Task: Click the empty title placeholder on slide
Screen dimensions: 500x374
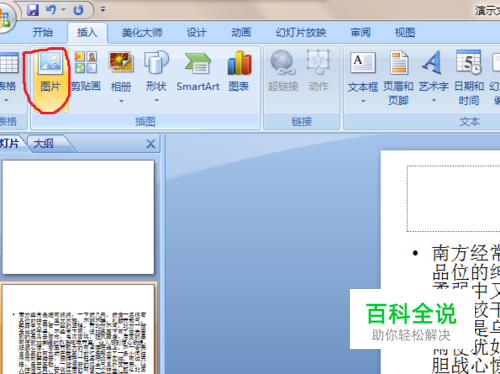Action: (453, 198)
